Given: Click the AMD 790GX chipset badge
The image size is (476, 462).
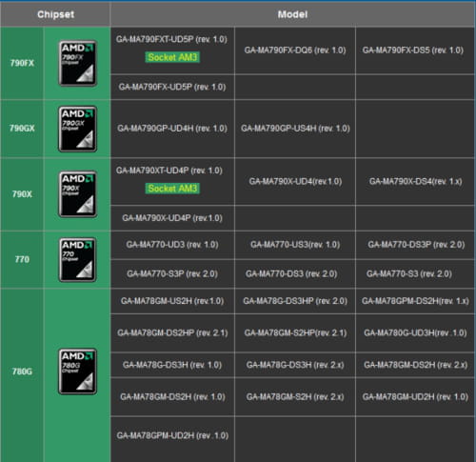Looking at the screenshot, I should click(x=78, y=129).
